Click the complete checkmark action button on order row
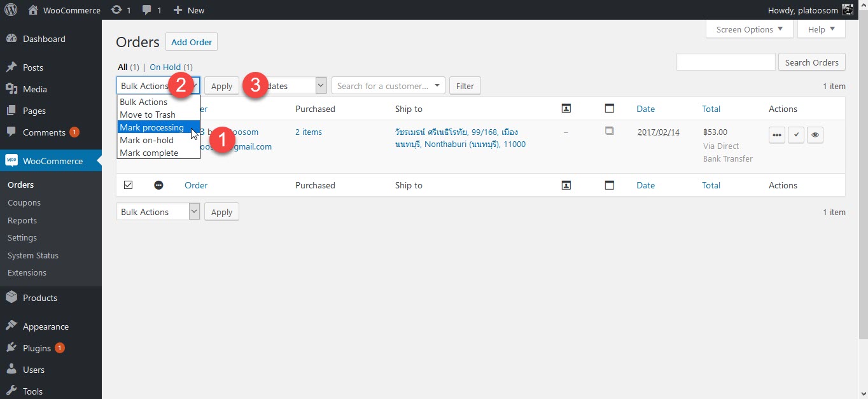 click(x=796, y=135)
